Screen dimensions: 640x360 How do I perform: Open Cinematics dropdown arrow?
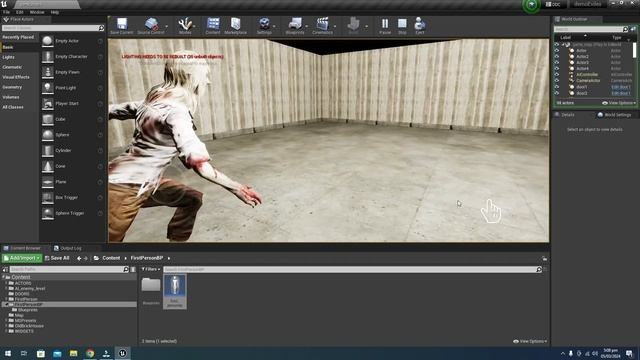point(335,26)
